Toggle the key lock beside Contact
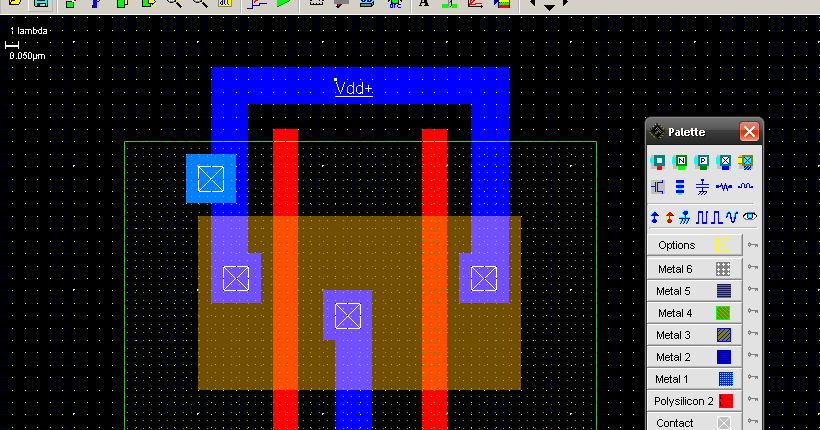The height and width of the screenshot is (430, 820). pyautogui.click(x=753, y=421)
